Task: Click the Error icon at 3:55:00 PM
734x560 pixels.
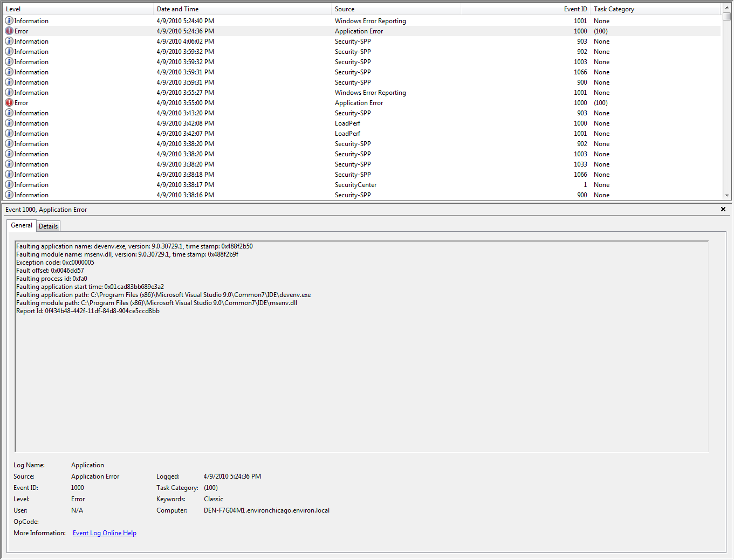Action: point(9,103)
